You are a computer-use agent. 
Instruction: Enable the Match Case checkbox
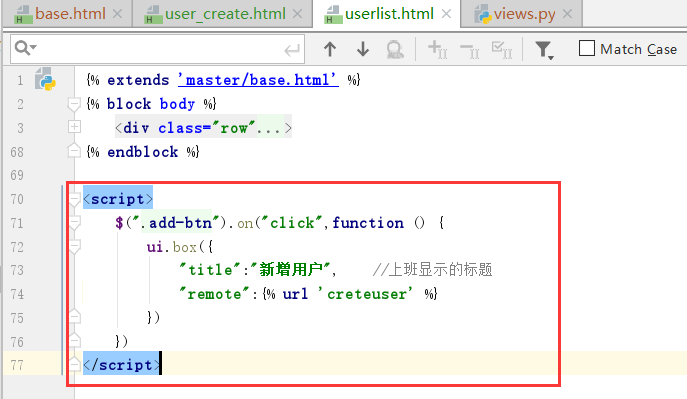(x=587, y=48)
